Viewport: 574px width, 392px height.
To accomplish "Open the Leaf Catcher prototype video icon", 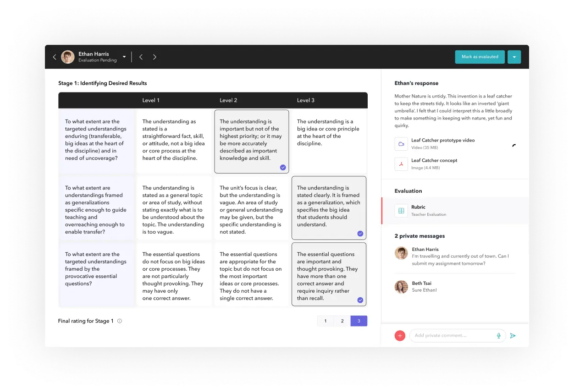I will [x=401, y=144].
